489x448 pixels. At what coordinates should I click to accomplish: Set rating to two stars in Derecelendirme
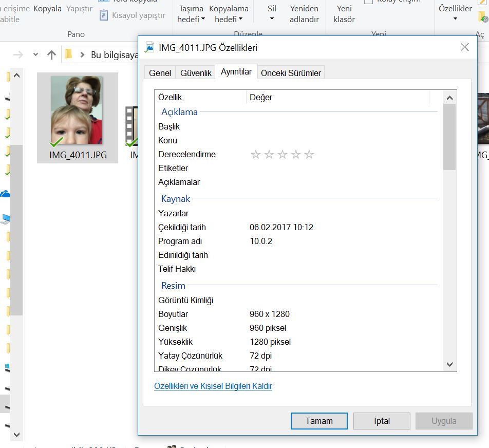[269, 154]
